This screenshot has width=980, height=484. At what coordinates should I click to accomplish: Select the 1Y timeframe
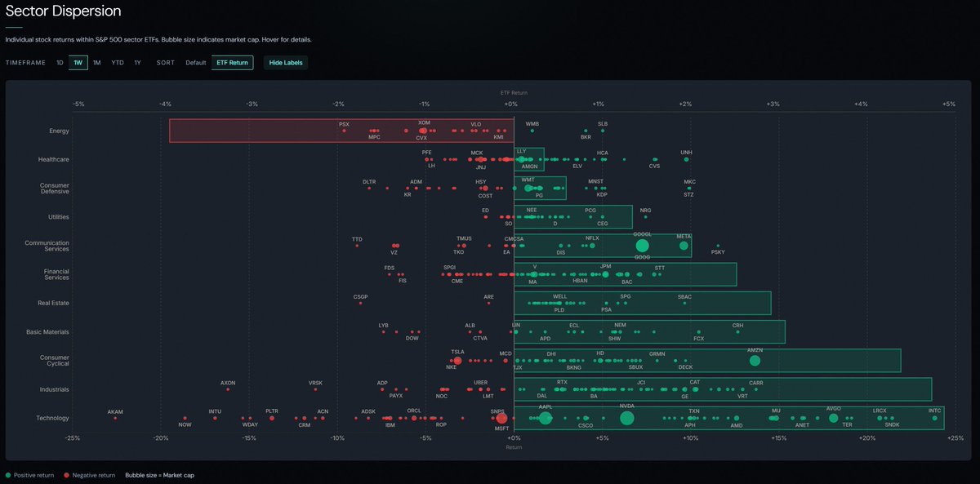(x=137, y=62)
